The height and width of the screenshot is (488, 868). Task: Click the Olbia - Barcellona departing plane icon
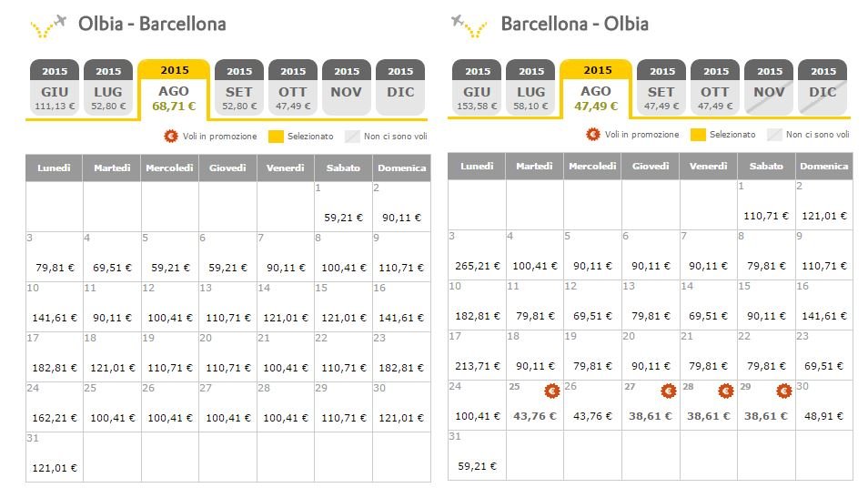tap(49, 26)
